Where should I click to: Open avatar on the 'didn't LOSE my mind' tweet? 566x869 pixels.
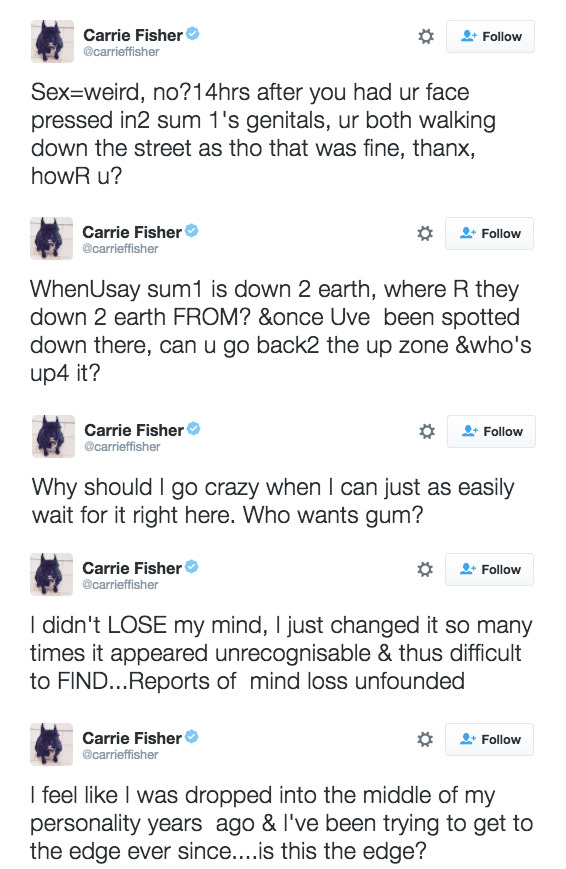click(x=52, y=574)
